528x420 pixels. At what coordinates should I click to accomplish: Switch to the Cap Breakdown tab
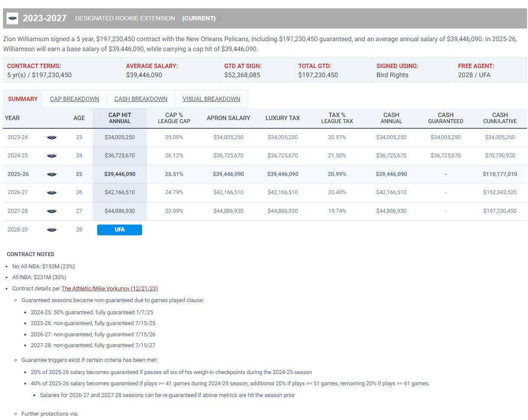(x=75, y=99)
